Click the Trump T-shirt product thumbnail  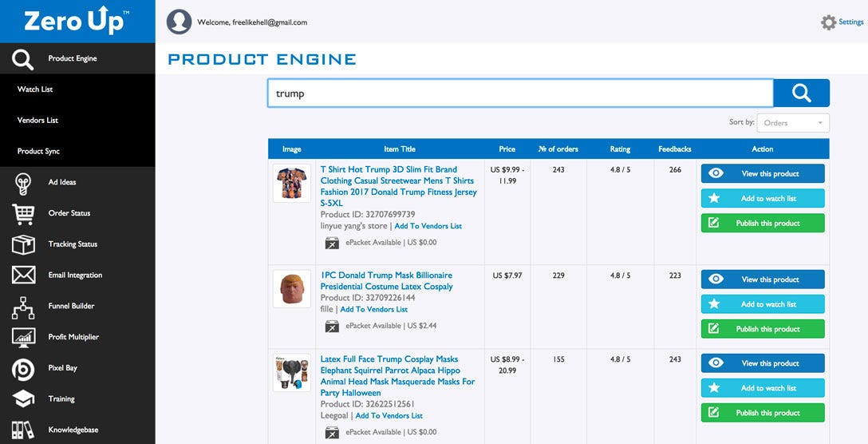pyautogui.click(x=292, y=184)
